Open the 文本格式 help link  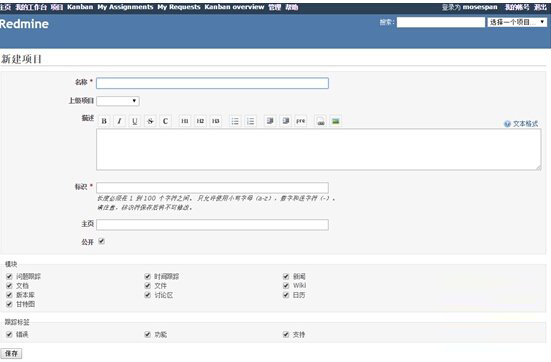pos(525,124)
